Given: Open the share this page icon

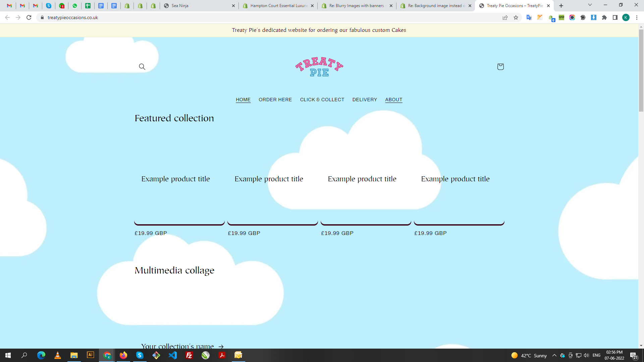Looking at the screenshot, I should tap(505, 18).
